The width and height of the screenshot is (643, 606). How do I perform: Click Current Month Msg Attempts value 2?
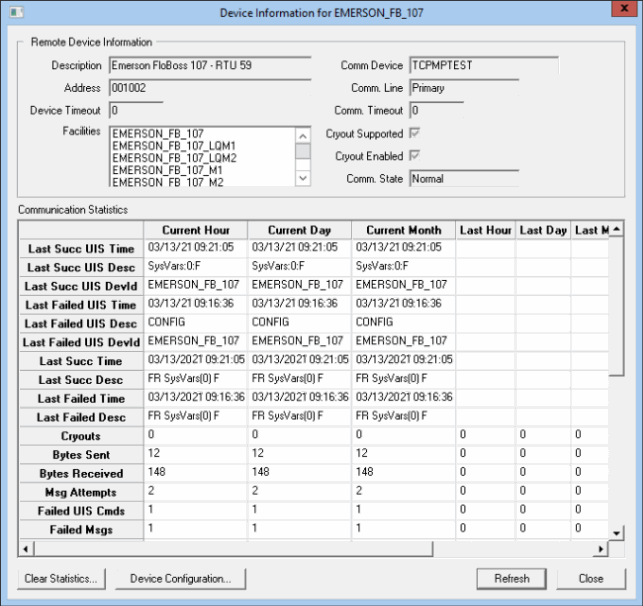click(x=404, y=491)
